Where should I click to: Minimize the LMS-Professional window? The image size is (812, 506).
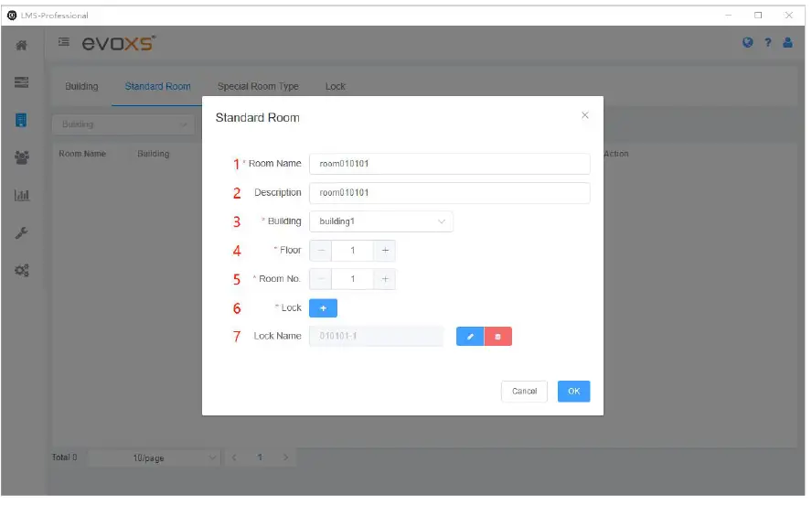coord(728,15)
